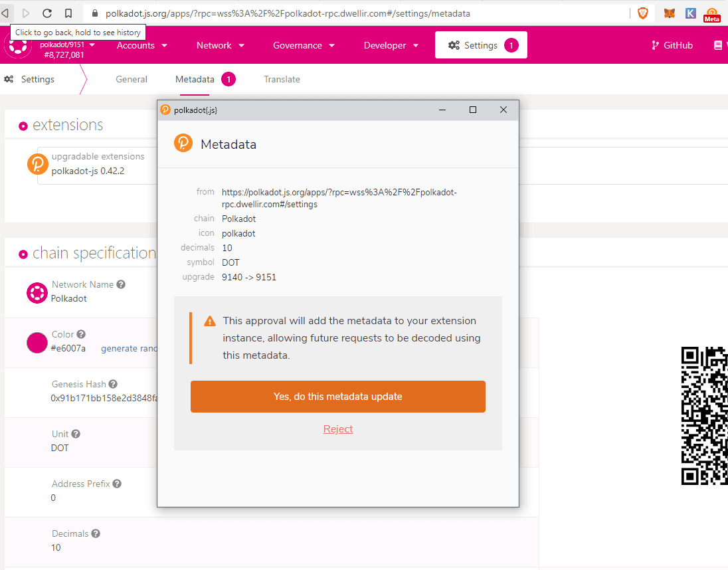Click the browser address bar URL
Image resolution: width=728 pixels, height=570 pixels.
pyautogui.click(x=292, y=13)
